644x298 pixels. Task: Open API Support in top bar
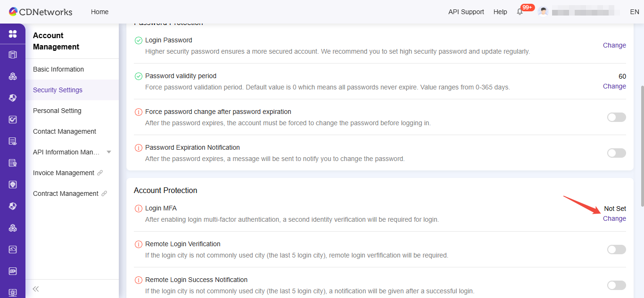pos(466,12)
